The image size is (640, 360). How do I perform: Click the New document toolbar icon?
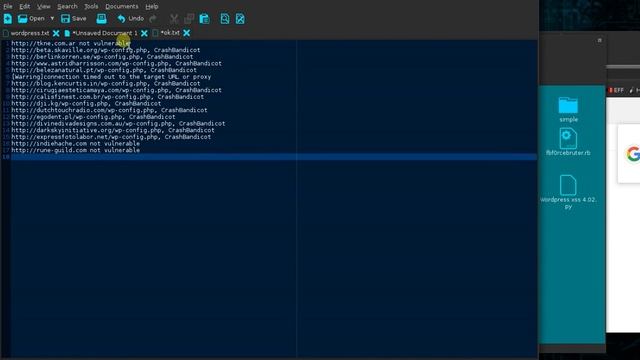pyautogui.click(x=8, y=19)
